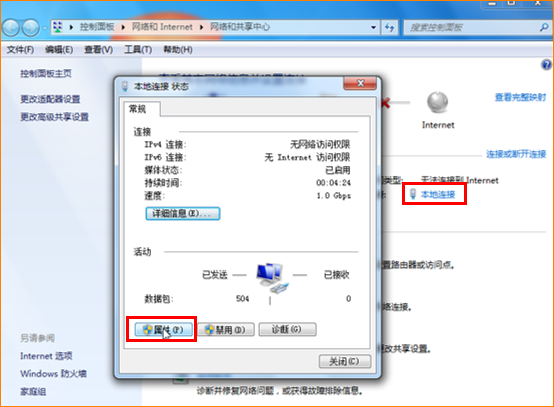
Task: Open the blue help question mark icon
Action: [x=546, y=65]
